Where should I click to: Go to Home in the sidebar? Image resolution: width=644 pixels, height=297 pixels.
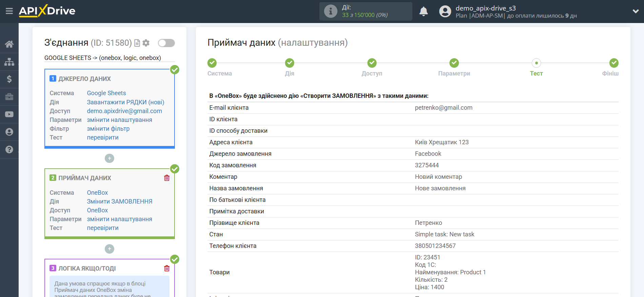click(9, 44)
